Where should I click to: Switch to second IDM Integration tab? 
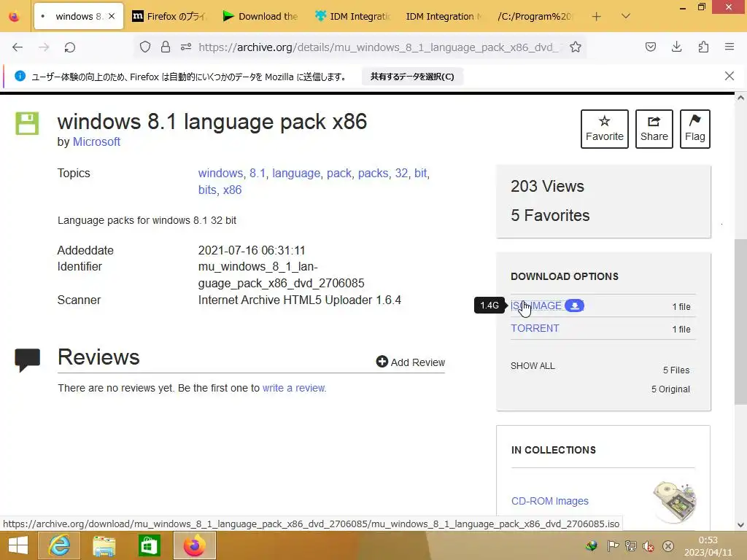click(x=444, y=17)
